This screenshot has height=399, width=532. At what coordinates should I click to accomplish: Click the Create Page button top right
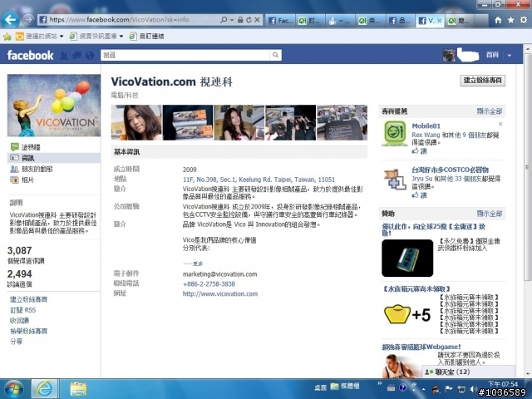(482, 81)
